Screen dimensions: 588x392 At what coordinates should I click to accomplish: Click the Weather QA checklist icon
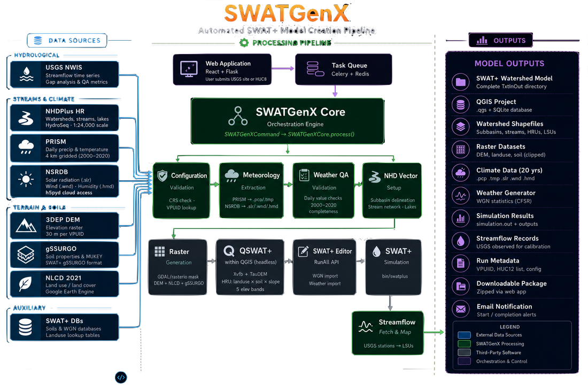click(304, 175)
